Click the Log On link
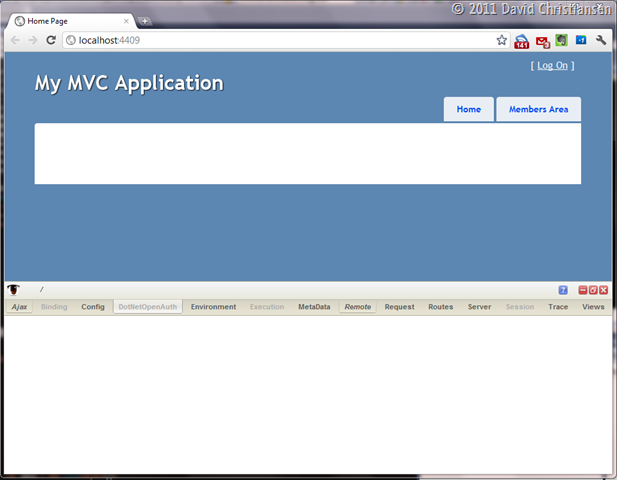Viewport: 617px width, 480px height. [x=552, y=66]
